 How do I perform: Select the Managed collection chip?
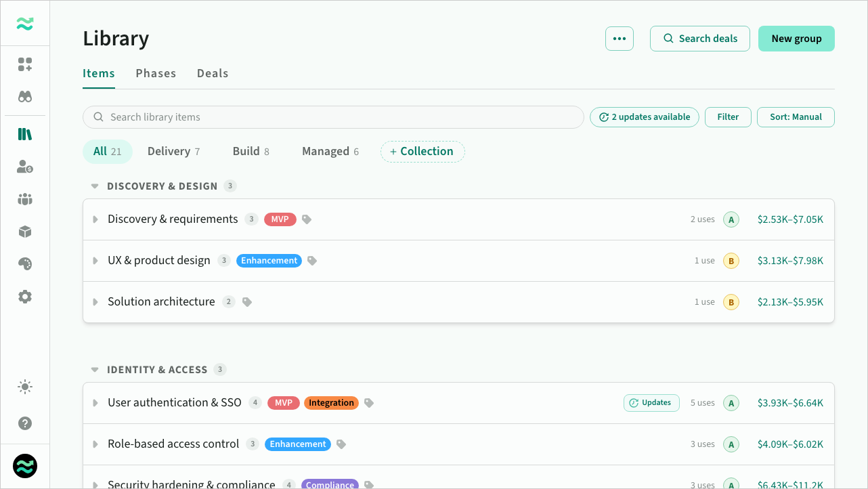[330, 152]
